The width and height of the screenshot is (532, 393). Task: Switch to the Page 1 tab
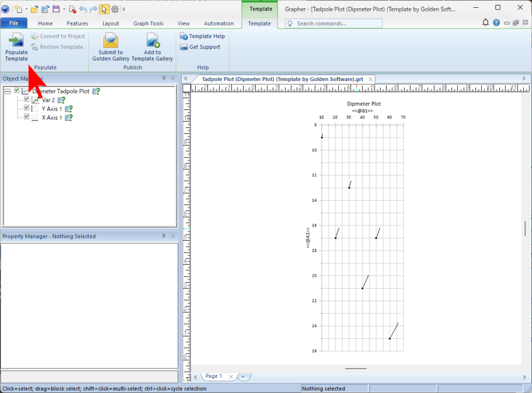tap(213, 376)
